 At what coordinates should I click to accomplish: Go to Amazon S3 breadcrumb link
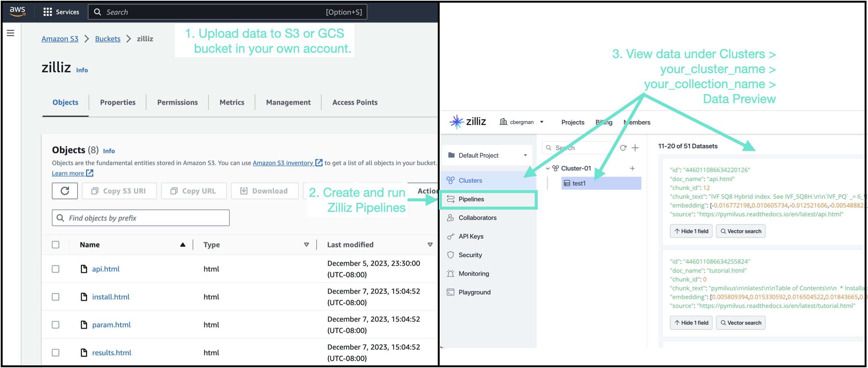pos(60,38)
